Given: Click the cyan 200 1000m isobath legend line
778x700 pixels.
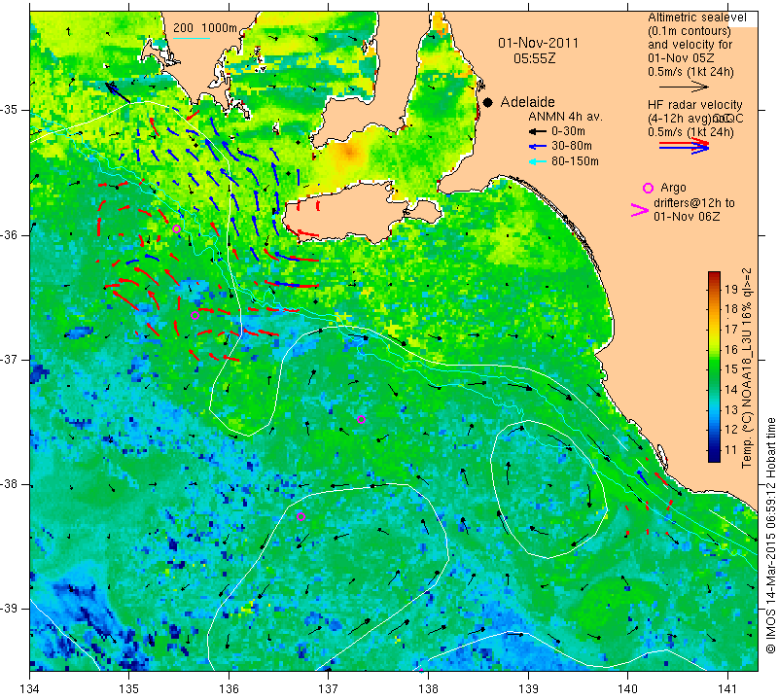Looking at the screenshot, I should tap(192, 38).
